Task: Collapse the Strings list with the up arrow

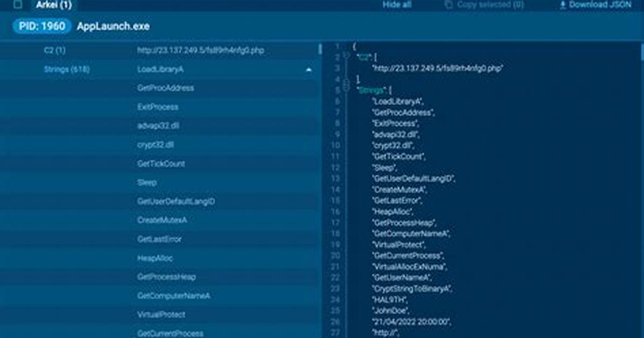Action: [309, 70]
